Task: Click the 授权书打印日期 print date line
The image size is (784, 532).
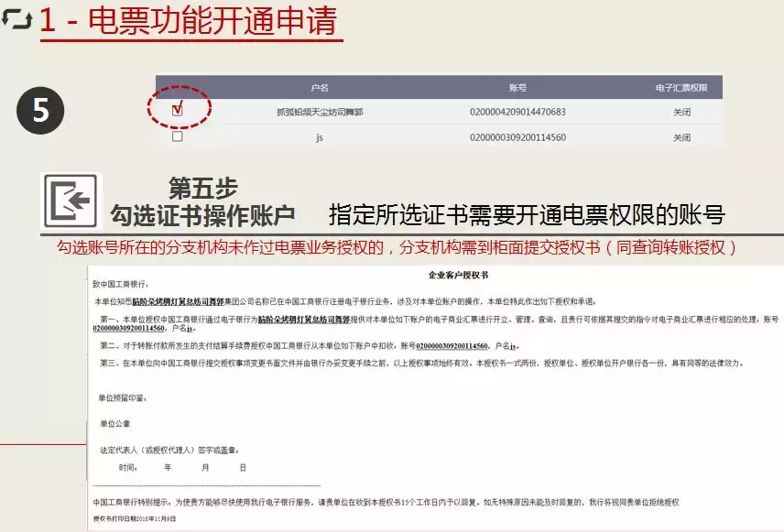Action: tap(135, 519)
